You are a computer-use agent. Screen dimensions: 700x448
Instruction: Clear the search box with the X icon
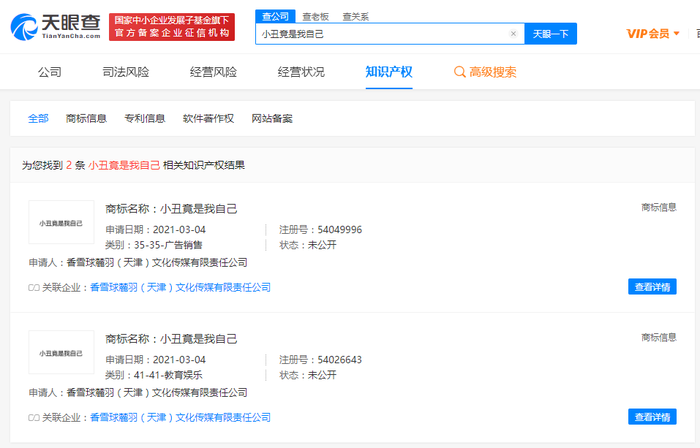[x=513, y=33]
